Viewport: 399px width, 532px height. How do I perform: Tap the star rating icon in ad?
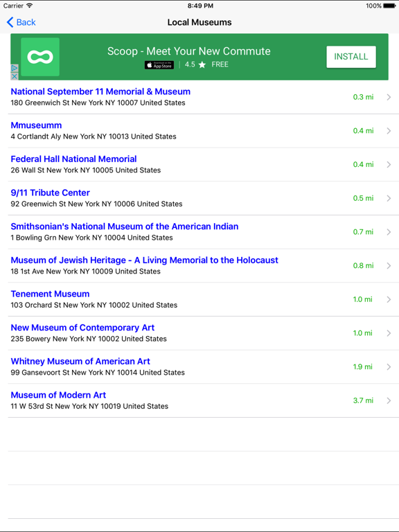click(202, 64)
